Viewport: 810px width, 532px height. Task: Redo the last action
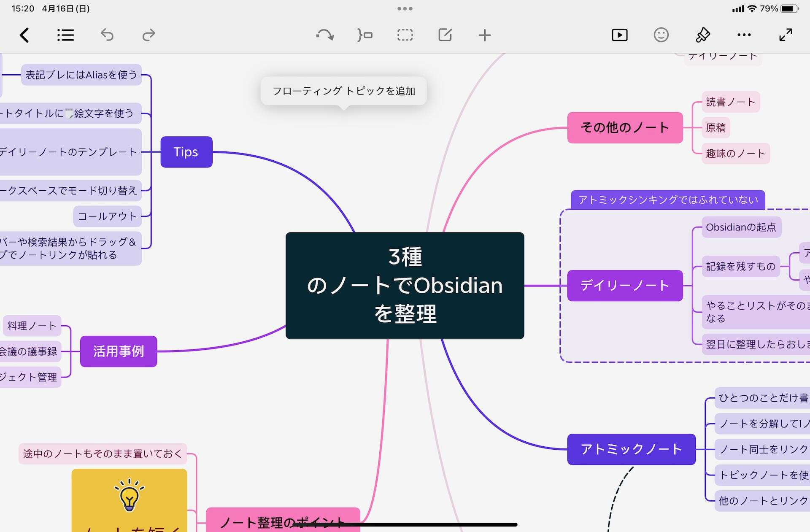click(x=148, y=35)
